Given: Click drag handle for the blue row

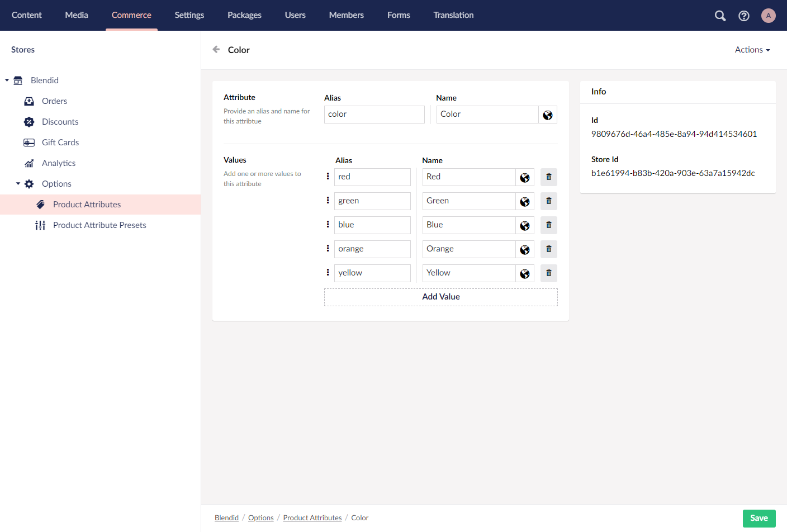Looking at the screenshot, I should click(328, 225).
